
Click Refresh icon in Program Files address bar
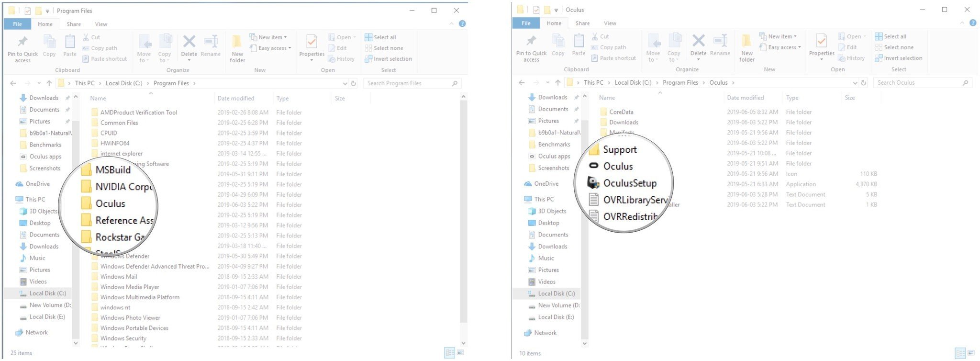coord(354,83)
